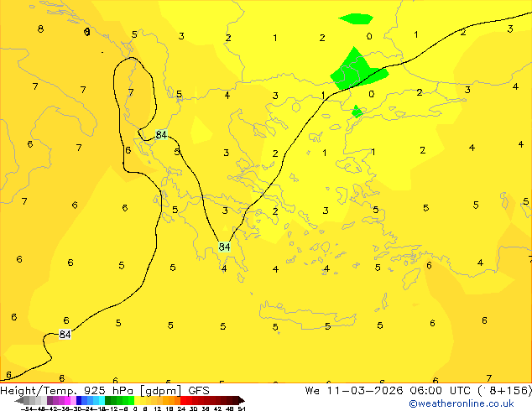Click the 84 contour label over southern Greece
Viewport: 532px width, 411px height.
tap(224, 247)
